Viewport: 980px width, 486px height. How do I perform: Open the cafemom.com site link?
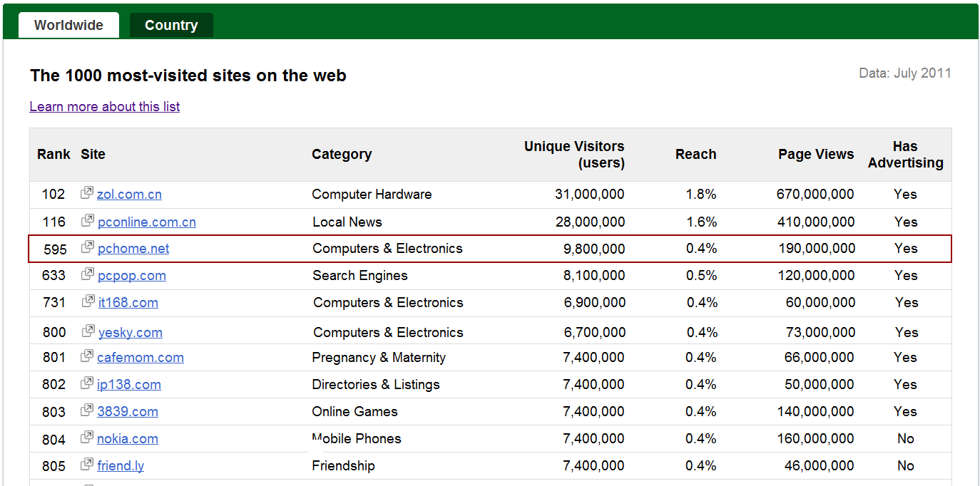coord(141,358)
